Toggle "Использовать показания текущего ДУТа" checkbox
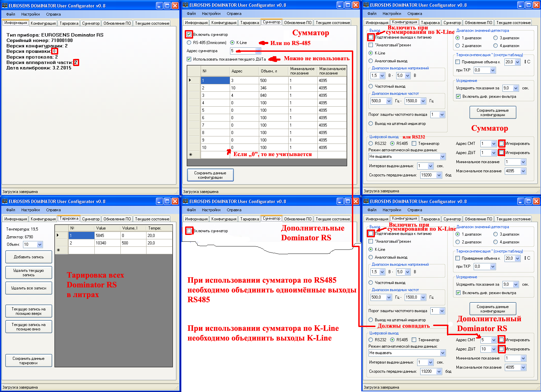This screenshot has width=541, height=392. [189, 59]
